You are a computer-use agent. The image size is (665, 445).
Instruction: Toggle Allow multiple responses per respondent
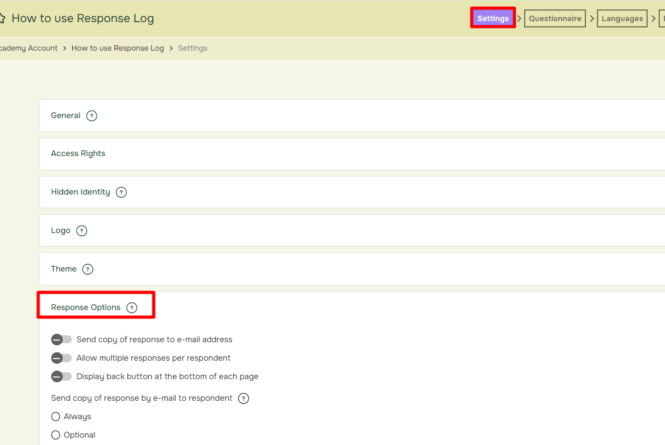click(61, 358)
